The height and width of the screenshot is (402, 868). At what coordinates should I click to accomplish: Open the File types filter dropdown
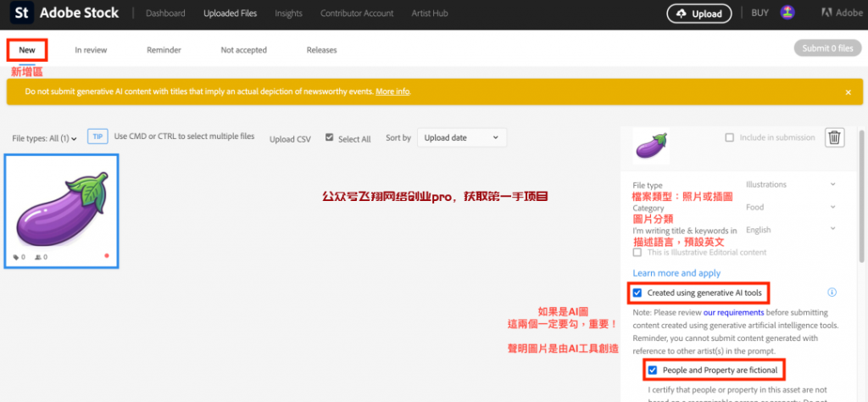(44, 138)
